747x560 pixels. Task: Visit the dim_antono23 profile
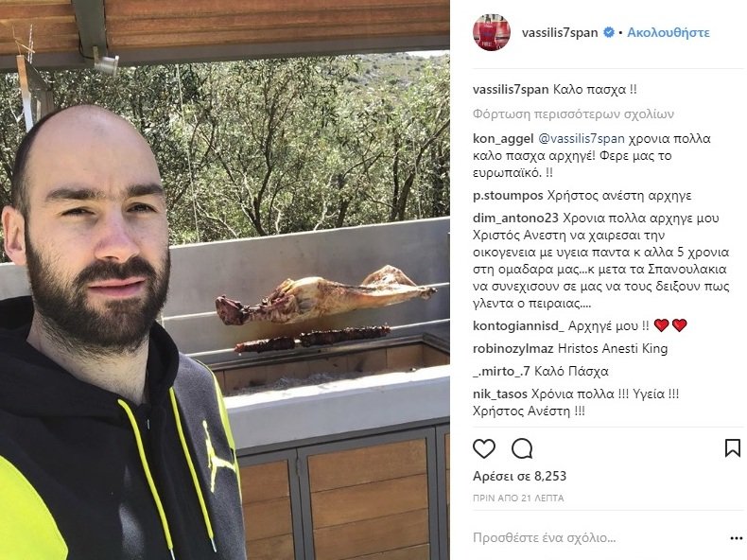pos(515,218)
